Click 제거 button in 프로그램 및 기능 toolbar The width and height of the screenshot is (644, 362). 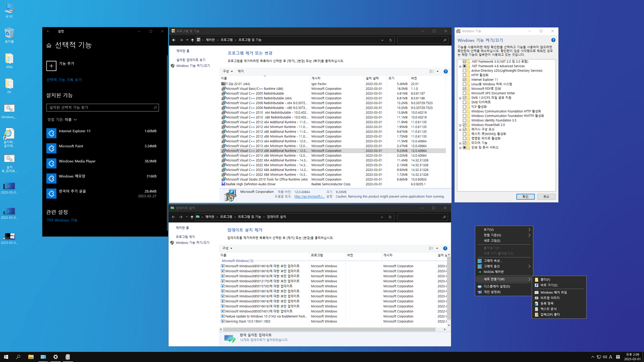(241, 72)
